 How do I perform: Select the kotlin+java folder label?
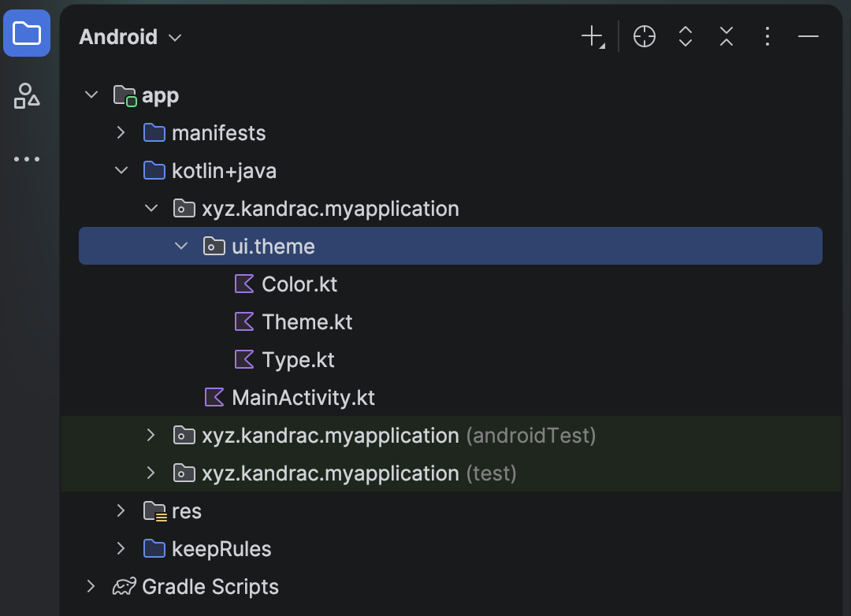[x=224, y=171]
